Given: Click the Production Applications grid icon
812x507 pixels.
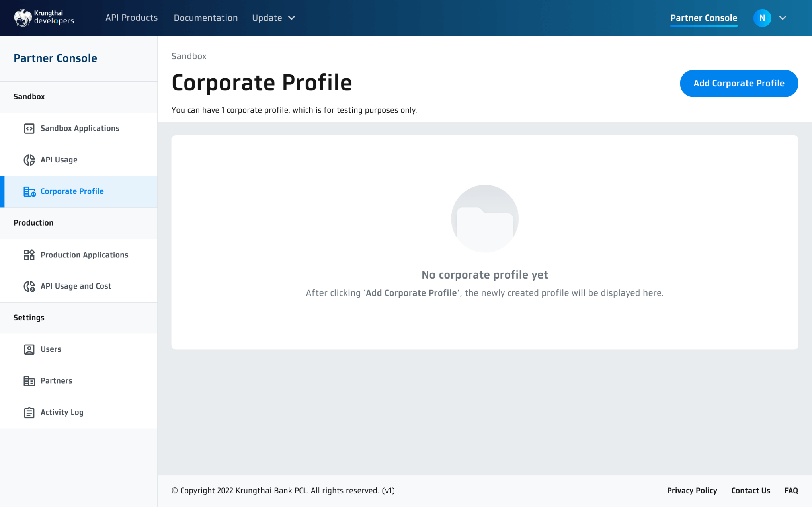Looking at the screenshot, I should coord(29,255).
